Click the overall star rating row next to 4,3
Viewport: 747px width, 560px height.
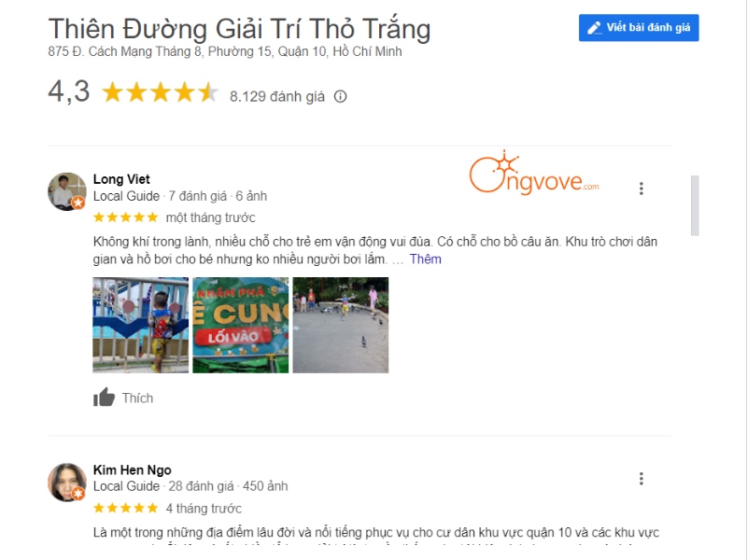pos(161,92)
